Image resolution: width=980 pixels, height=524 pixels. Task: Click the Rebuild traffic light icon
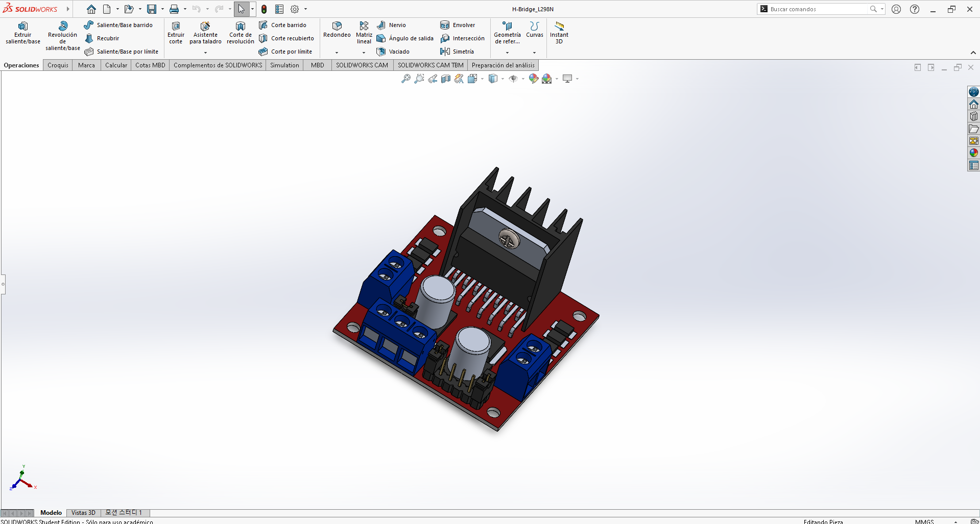click(x=264, y=9)
